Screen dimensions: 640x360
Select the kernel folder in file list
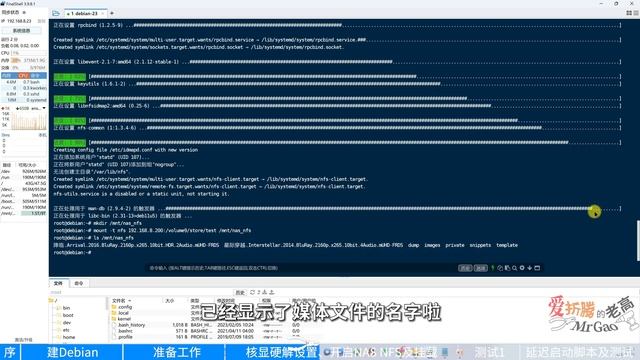pos(121,319)
